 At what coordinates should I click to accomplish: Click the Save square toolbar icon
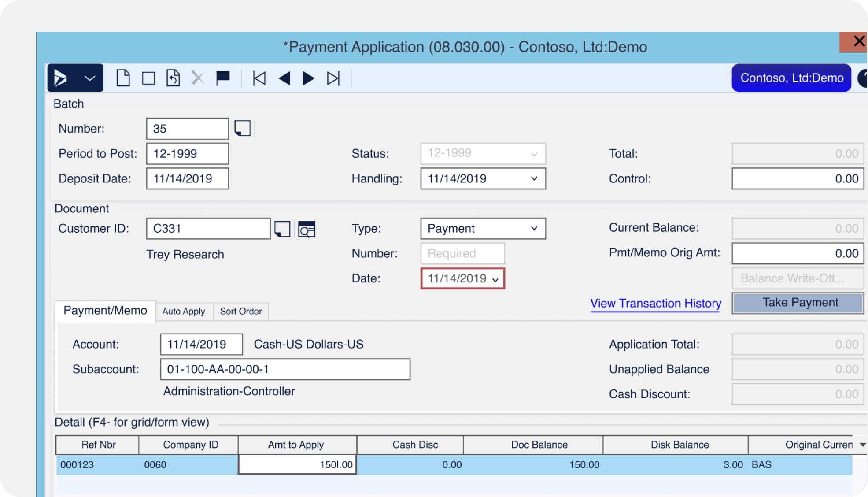148,79
